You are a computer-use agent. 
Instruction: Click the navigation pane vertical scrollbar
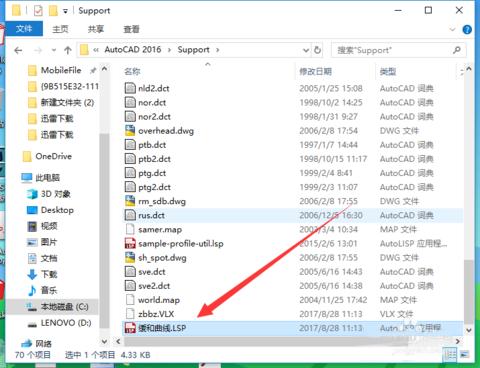coord(104,230)
